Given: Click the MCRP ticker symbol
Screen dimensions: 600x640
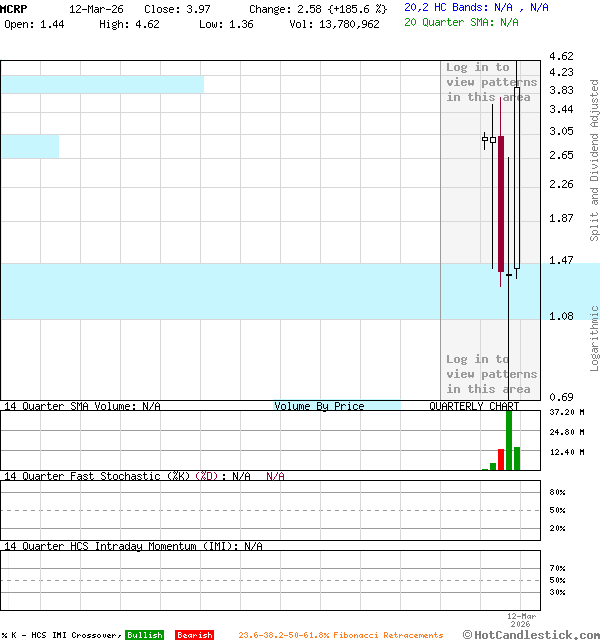Looking at the screenshot, I should [x=14, y=8].
